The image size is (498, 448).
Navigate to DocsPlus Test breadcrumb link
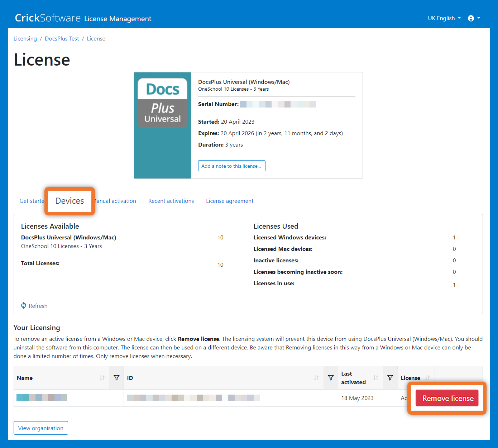(x=62, y=39)
